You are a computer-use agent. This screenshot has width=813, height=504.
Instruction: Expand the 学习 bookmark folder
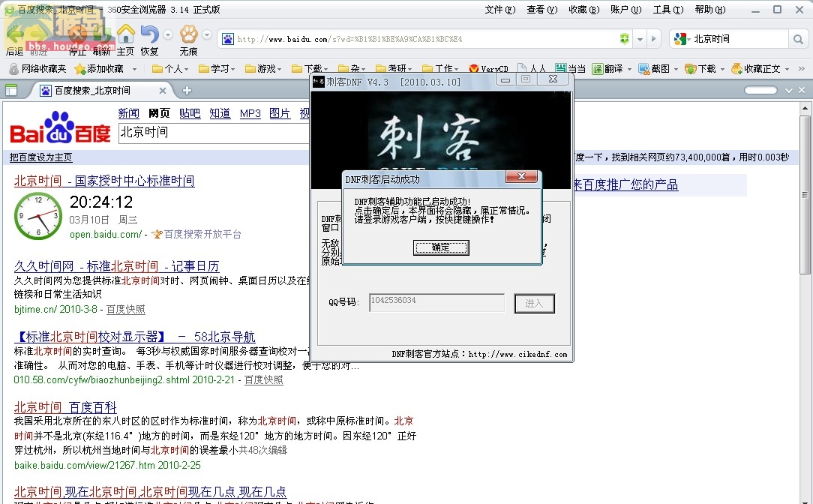coord(217,68)
